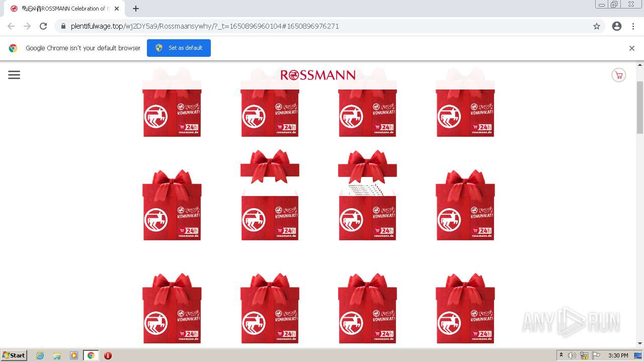Pick the first gift box in the middle row

click(x=172, y=205)
